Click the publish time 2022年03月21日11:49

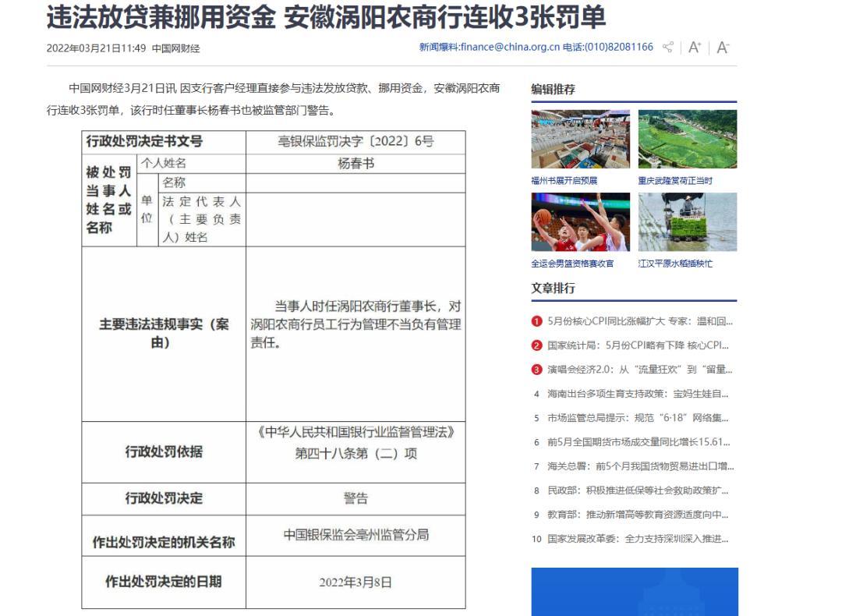96,48
